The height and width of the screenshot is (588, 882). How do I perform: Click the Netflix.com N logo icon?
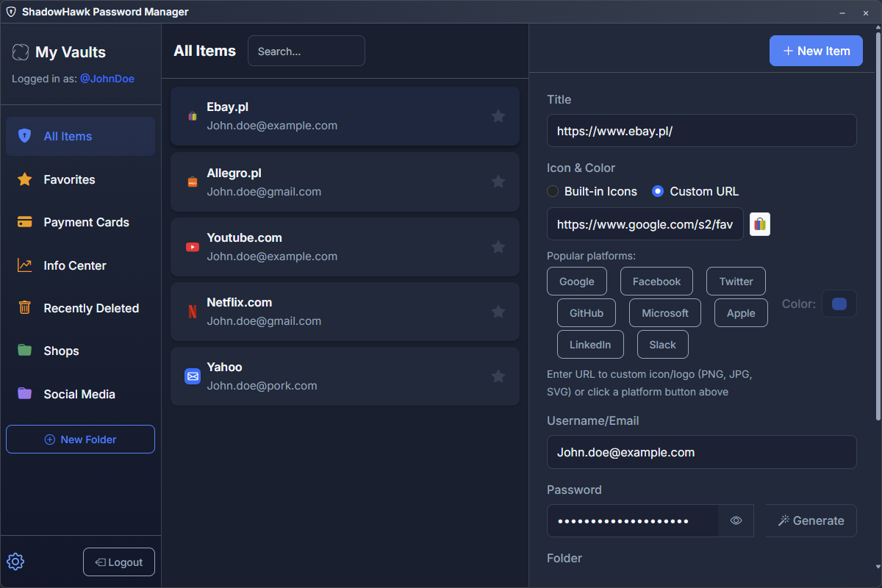[193, 312]
